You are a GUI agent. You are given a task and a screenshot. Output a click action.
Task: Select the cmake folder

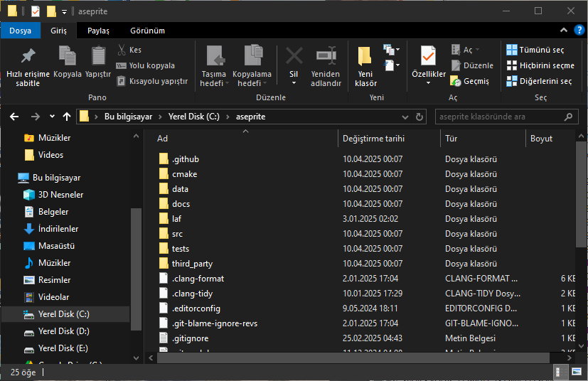tap(184, 174)
